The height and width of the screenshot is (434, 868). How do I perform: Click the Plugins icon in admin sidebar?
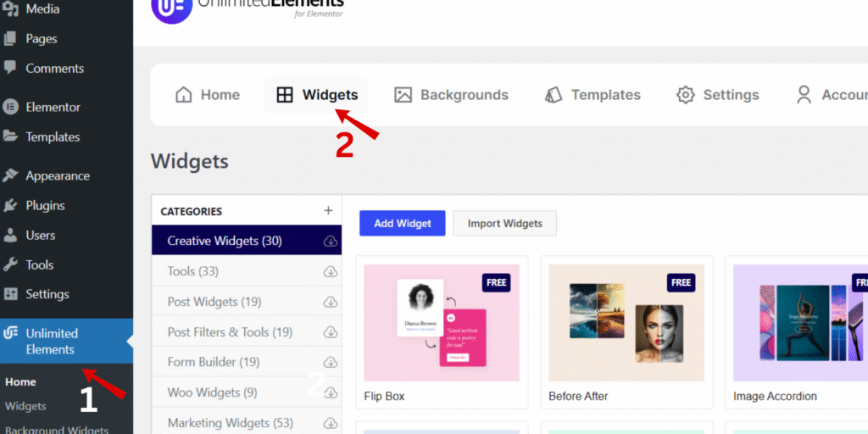point(10,205)
